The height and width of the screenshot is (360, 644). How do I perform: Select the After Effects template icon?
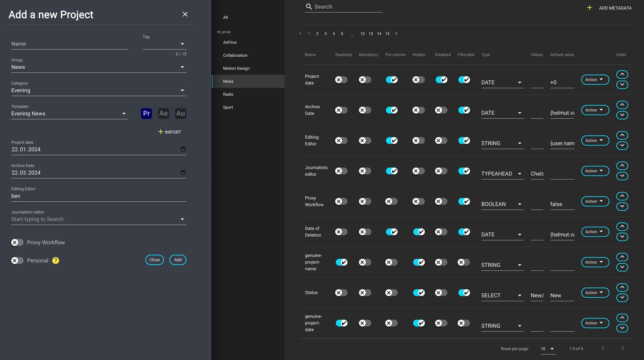pos(163,113)
